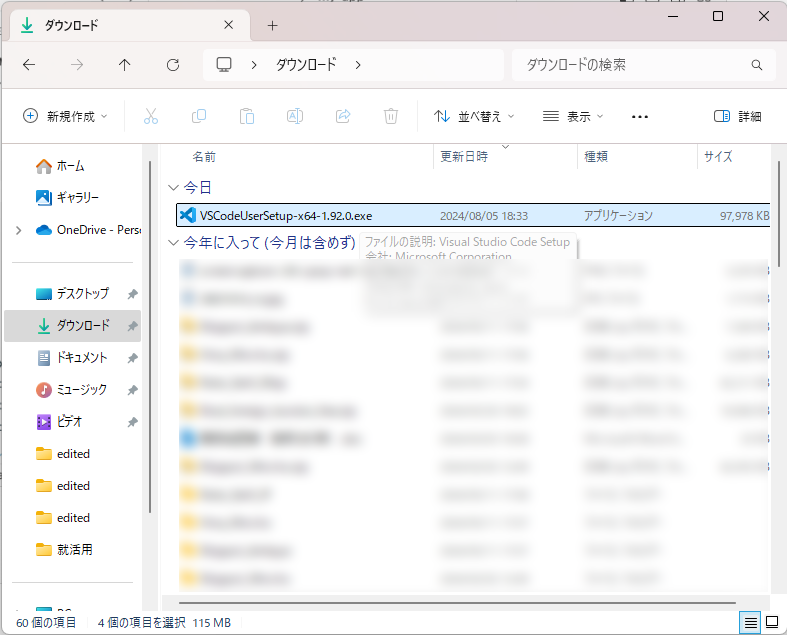Click the pin icon next to ビデオ

(x=133, y=422)
